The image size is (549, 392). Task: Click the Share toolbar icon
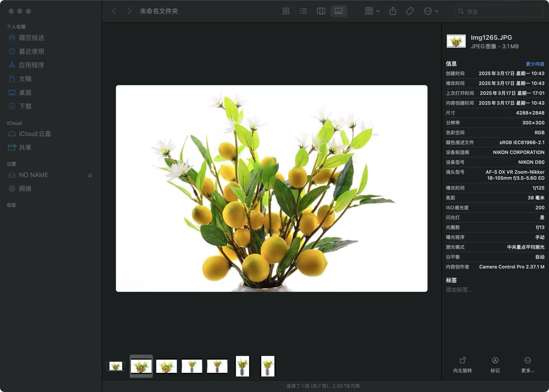tap(393, 11)
